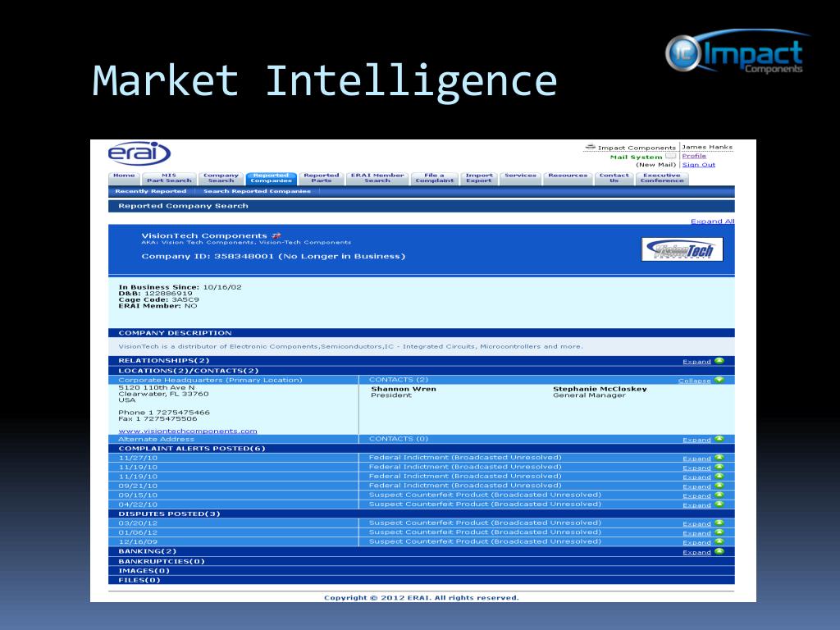This screenshot has height=630, width=840.
Task: Click the Company ID 358348001 text
Action: click(273, 256)
